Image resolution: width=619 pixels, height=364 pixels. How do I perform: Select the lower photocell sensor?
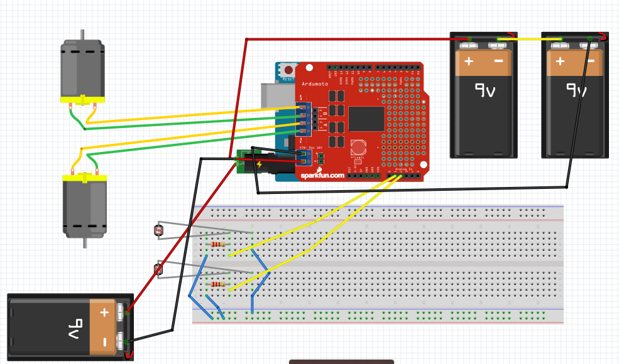pos(159,269)
